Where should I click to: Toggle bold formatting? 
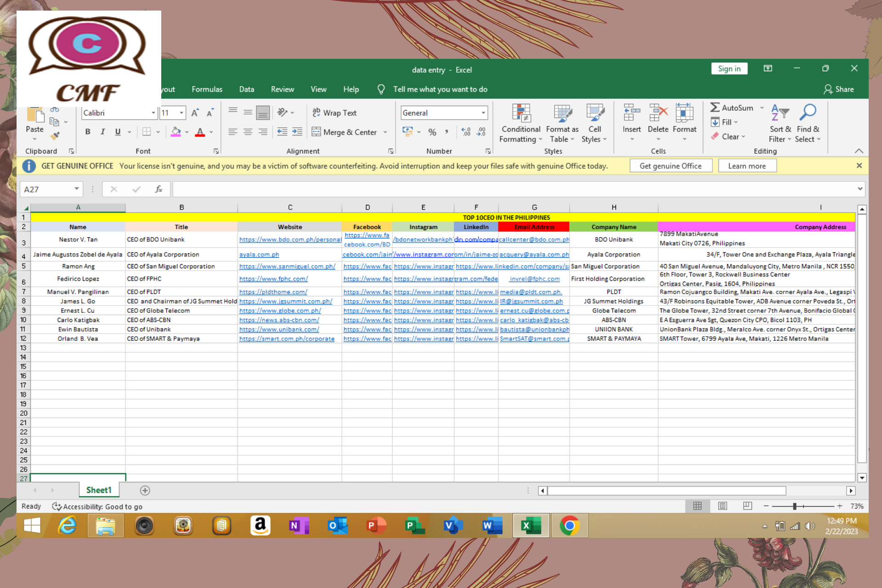[x=88, y=132]
